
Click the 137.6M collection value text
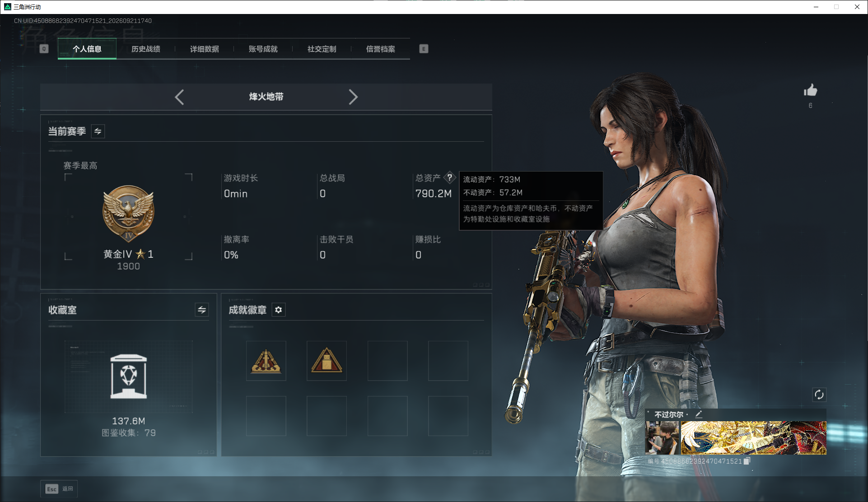pyautogui.click(x=129, y=421)
